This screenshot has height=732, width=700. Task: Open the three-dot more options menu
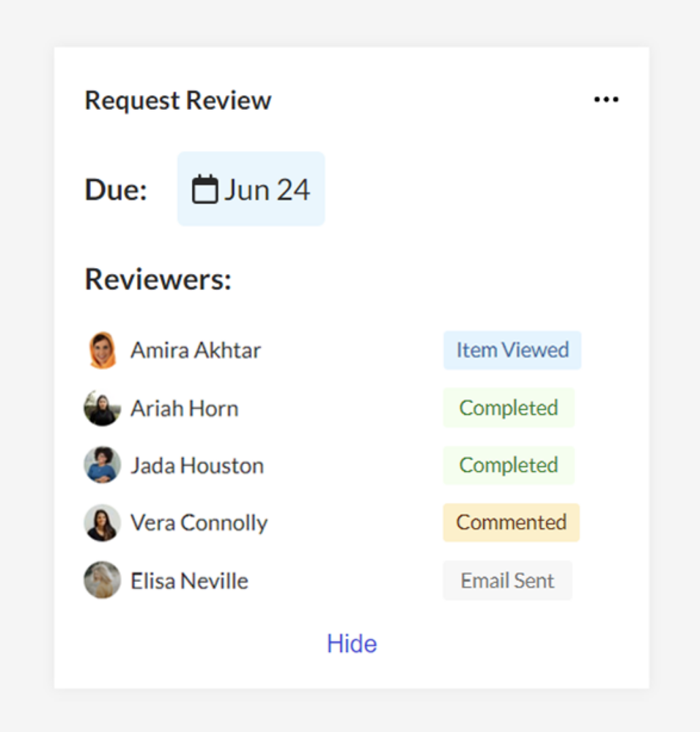click(606, 100)
